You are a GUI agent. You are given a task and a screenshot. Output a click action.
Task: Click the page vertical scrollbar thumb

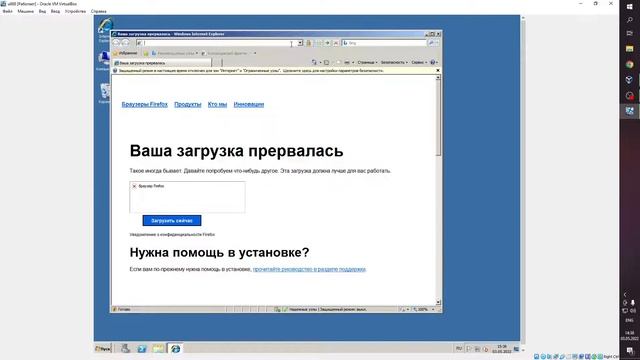(x=438, y=118)
